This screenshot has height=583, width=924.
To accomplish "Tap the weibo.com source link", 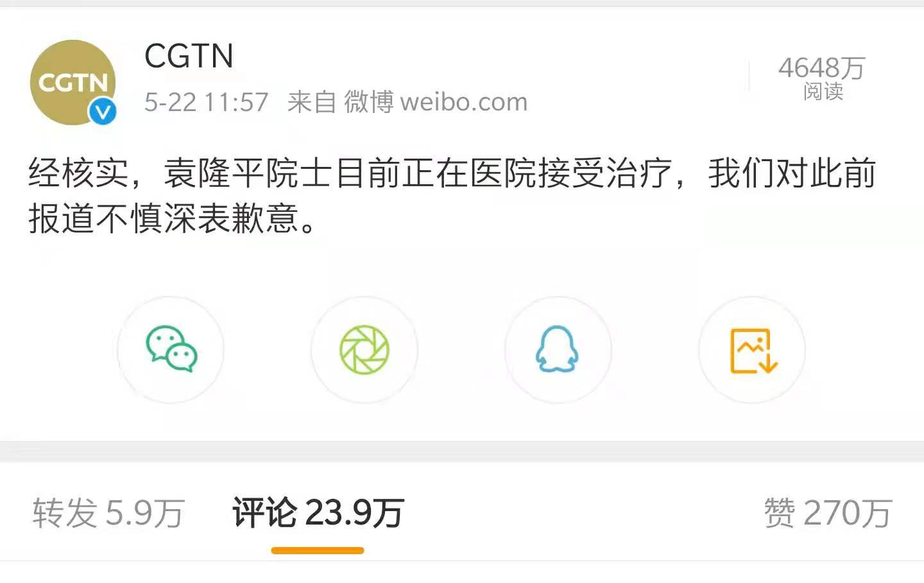I will [463, 102].
